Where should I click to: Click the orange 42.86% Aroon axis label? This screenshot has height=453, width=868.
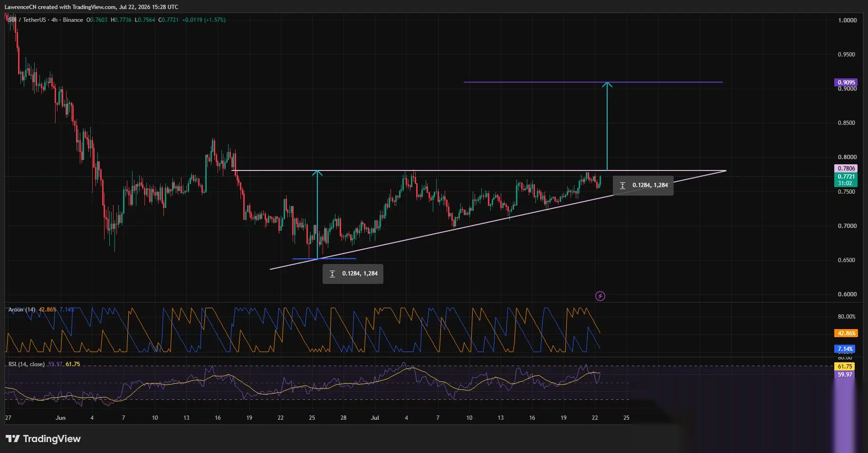846,333
